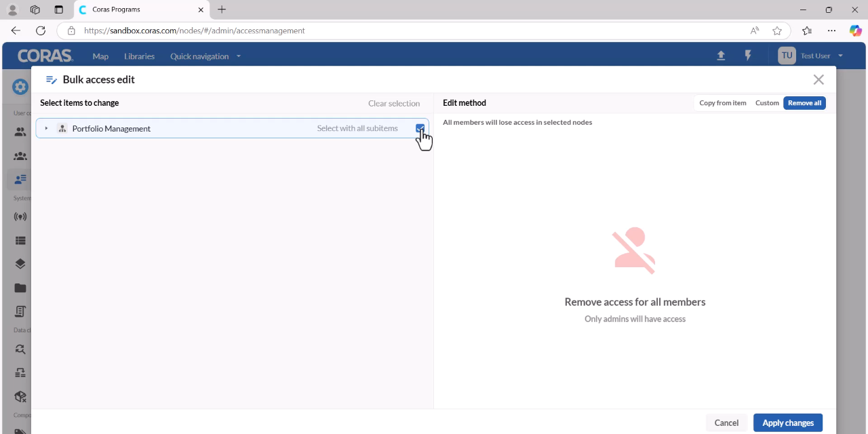Open the list view sidebar icon
This screenshot has height=434, width=868.
click(20, 240)
